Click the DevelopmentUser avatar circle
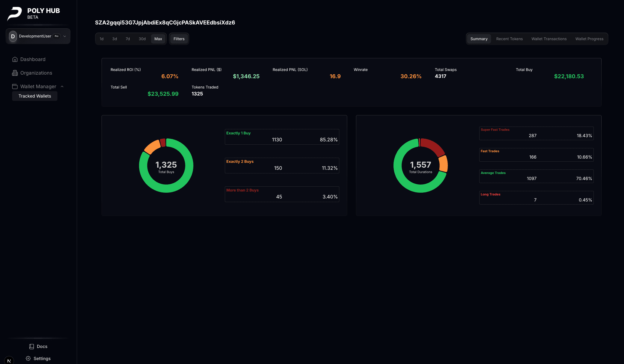 (x=13, y=36)
